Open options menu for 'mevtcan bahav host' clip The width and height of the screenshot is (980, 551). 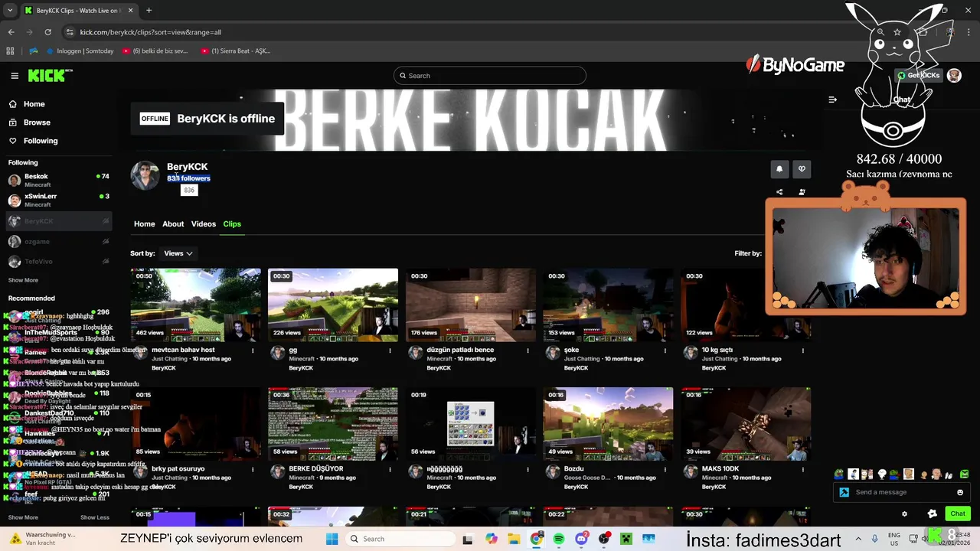coord(253,350)
